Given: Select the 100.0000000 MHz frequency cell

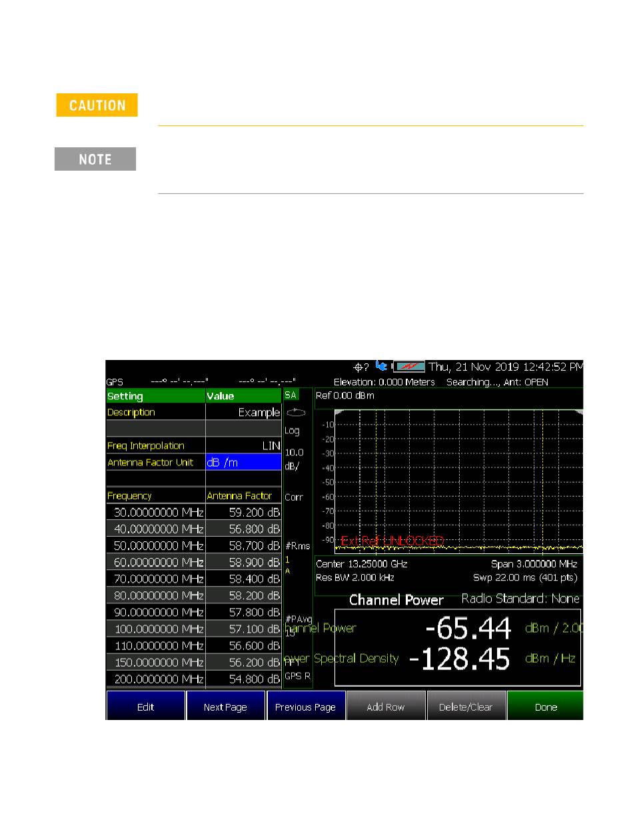Looking at the screenshot, I should tap(156, 629).
